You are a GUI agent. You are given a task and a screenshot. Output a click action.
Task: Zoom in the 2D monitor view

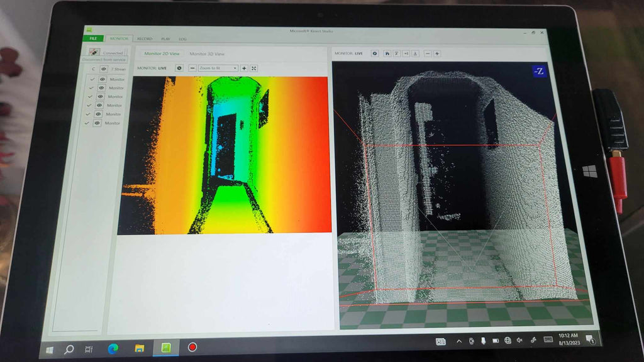[x=244, y=68]
